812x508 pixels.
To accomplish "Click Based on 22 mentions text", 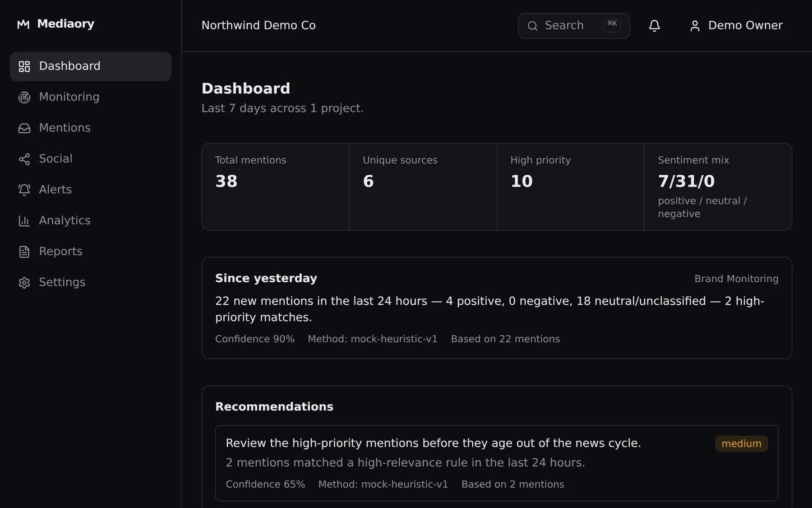I will click(505, 339).
